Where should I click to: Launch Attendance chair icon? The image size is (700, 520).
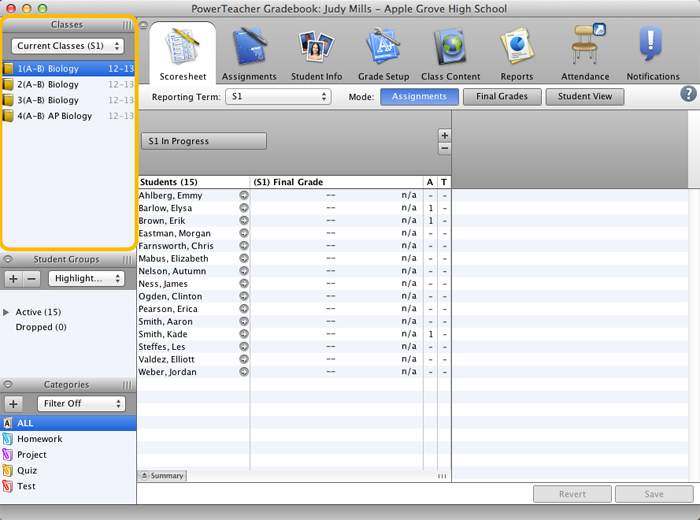pos(586,45)
